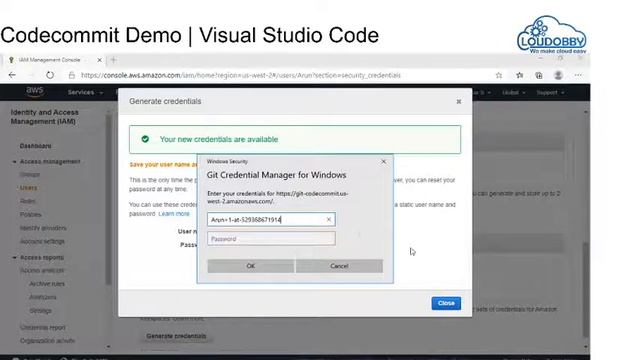Open Policies in IAM sidebar

point(31,215)
